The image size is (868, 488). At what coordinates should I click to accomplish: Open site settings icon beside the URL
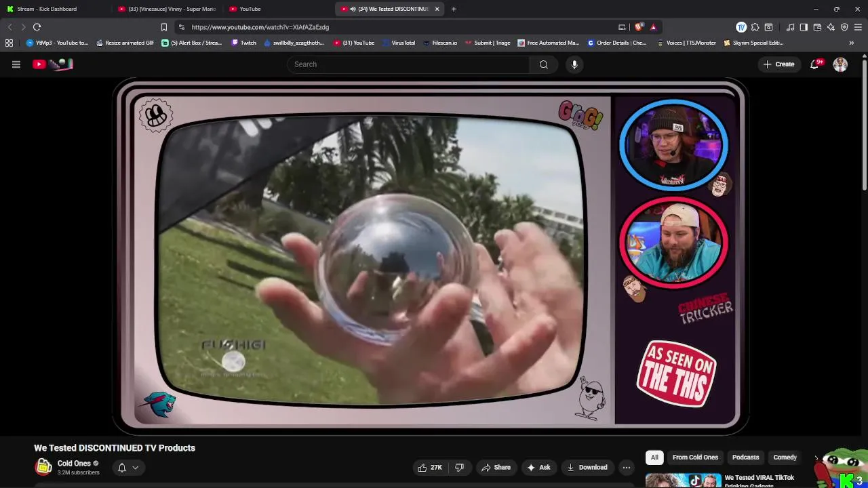click(x=181, y=27)
